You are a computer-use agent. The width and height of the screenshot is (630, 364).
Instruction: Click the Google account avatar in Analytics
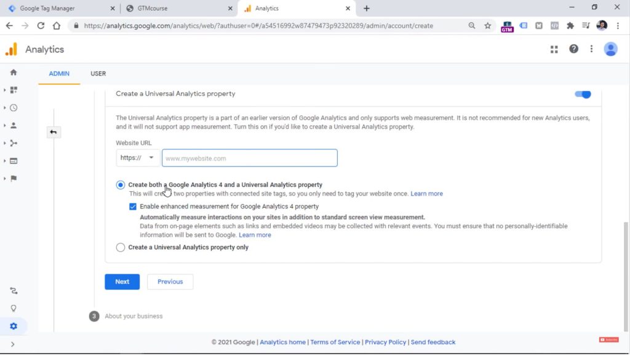click(x=610, y=49)
